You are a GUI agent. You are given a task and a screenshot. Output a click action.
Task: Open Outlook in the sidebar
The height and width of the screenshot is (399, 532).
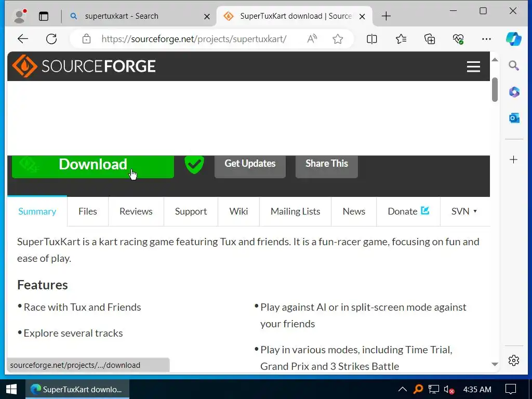click(x=514, y=118)
